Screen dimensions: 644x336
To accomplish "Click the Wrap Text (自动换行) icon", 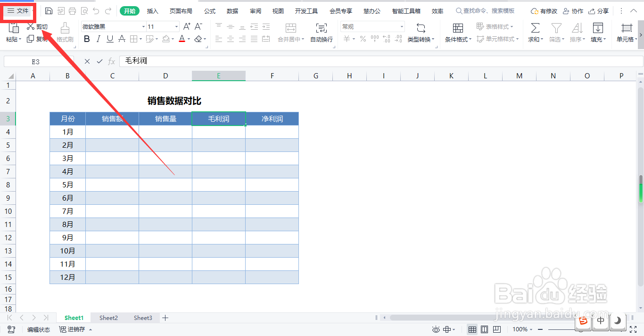I will (x=322, y=28).
